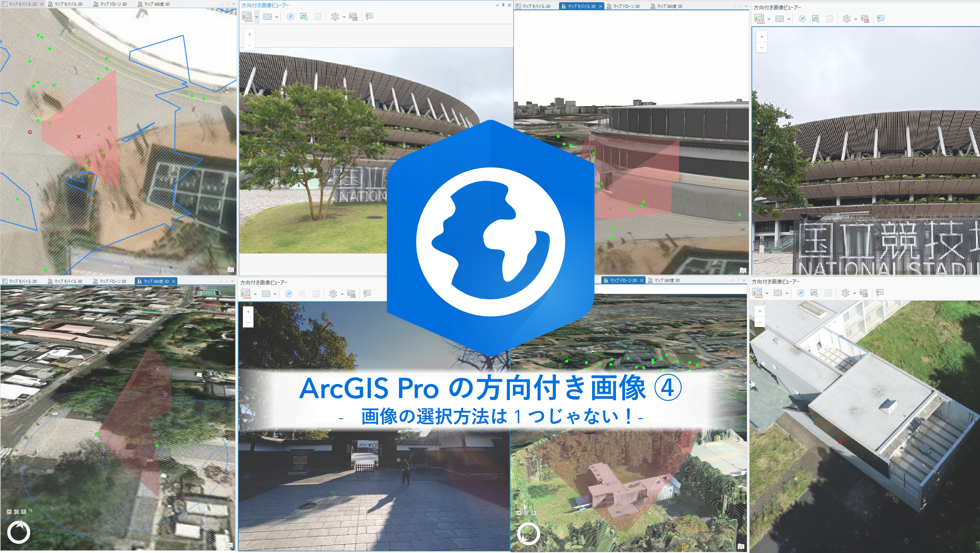Open image enhancement tool in top-left viewer toolbar
980x553 pixels.
tap(304, 17)
